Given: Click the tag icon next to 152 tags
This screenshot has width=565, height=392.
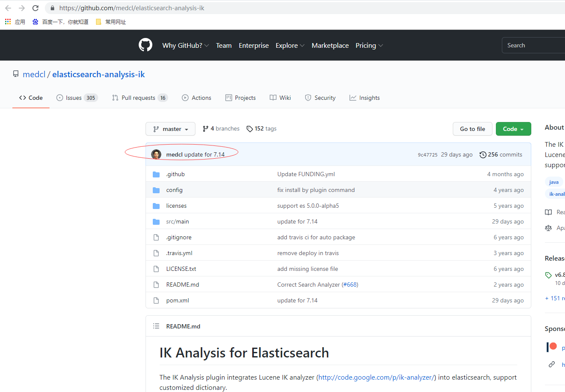Looking at the screenshot, I should pos(250,129).
